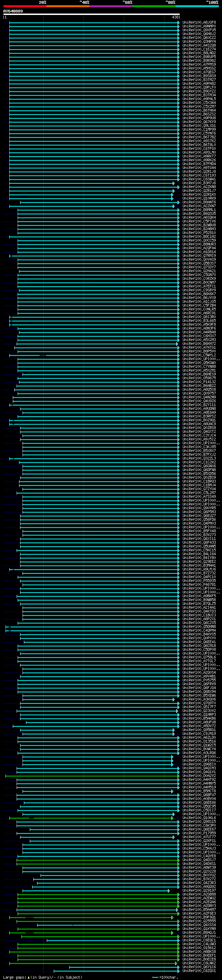Open hit UniRef100_Q9XFU5
The width and height of the screenshot is (222, 980).
[x=199, y=30]
